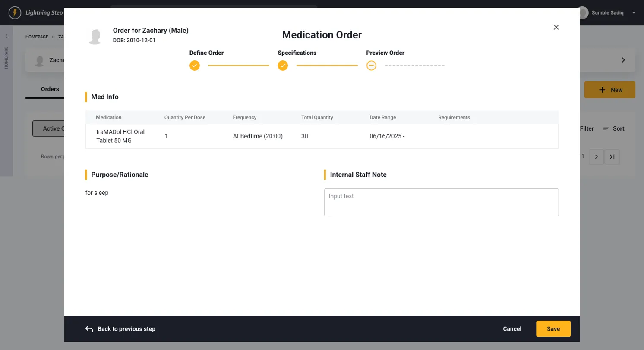Cancel the medication order
Screen dimensions: 644x350
(x=512, y=329)
